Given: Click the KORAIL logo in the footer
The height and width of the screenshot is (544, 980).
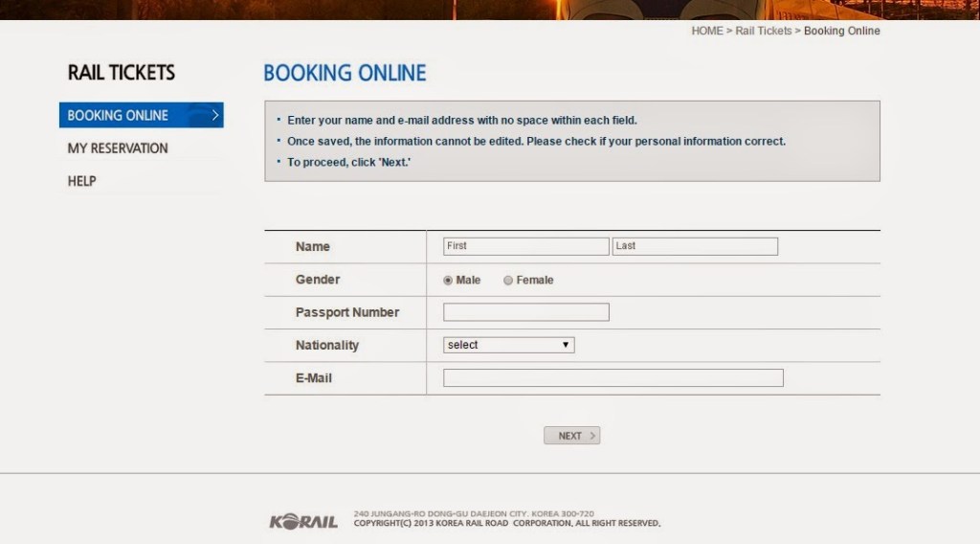Looking at the screenshot, I should (303, 522).
